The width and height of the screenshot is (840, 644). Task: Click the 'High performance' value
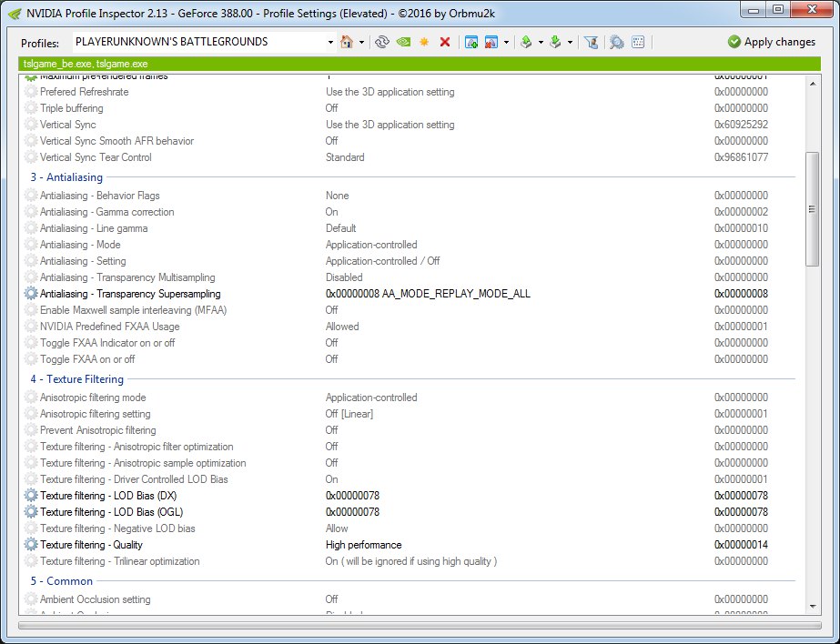(x=364, y=545)
